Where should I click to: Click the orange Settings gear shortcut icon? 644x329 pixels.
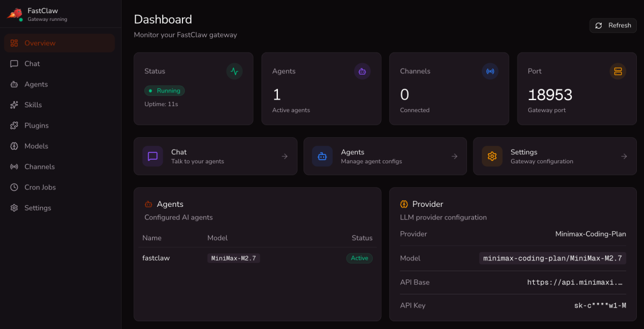pyautogui.click(x=492, y=156)
